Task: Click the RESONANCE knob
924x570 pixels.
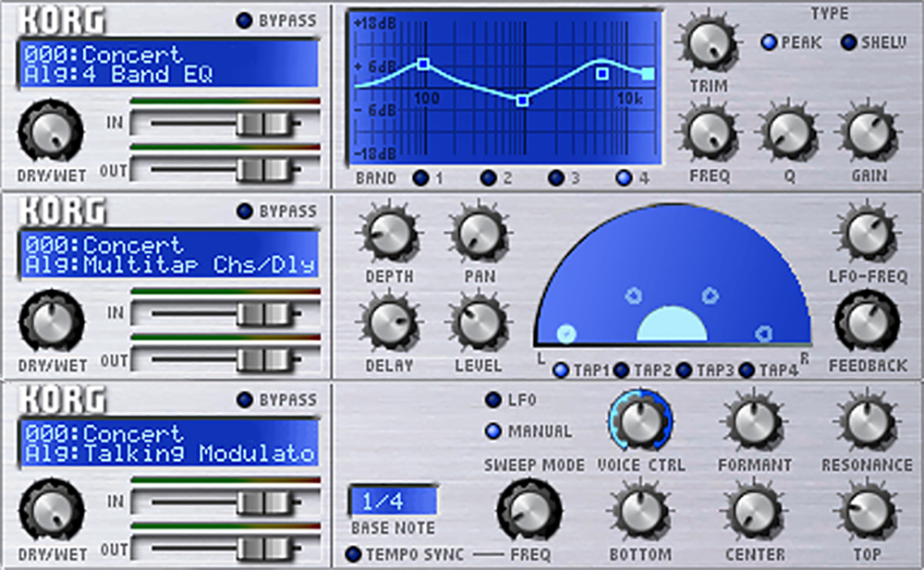Action: pos(868,422)
